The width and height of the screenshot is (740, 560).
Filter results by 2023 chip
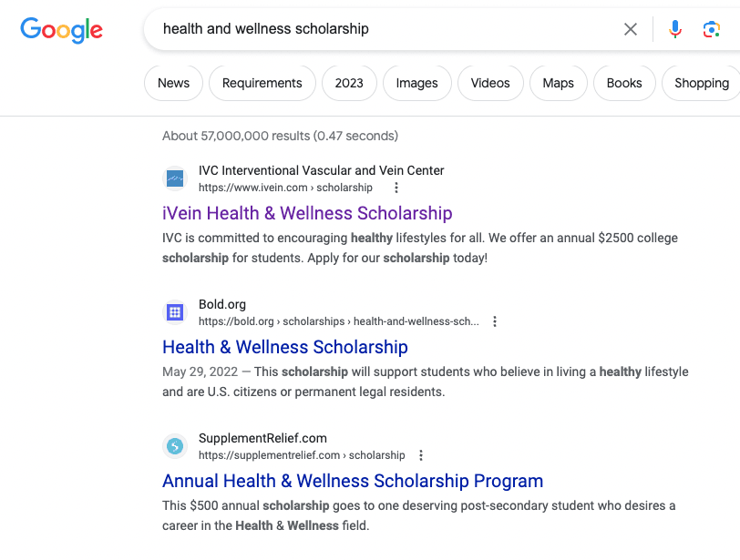pyautogui.click(x=349, y=83)
